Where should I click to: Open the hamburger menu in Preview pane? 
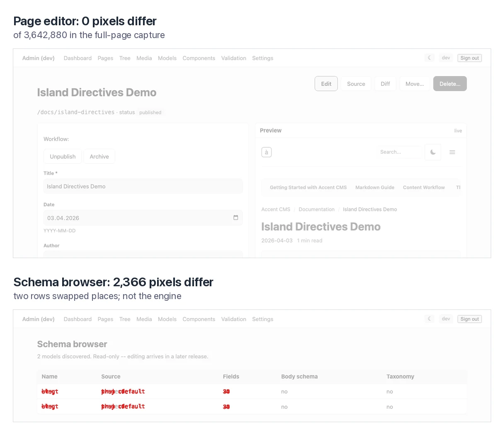point(452,152)
